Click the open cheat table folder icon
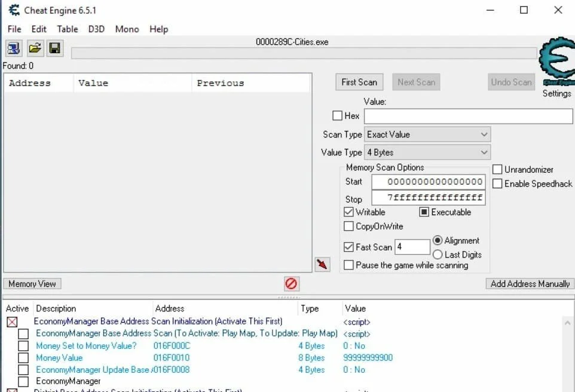575x392 pixels. pos(35,48)
